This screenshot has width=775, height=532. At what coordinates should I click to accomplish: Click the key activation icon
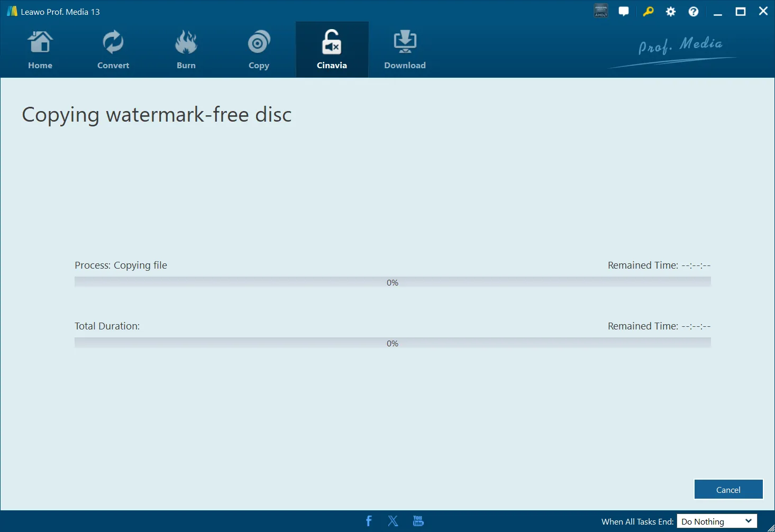coord(648,11)
